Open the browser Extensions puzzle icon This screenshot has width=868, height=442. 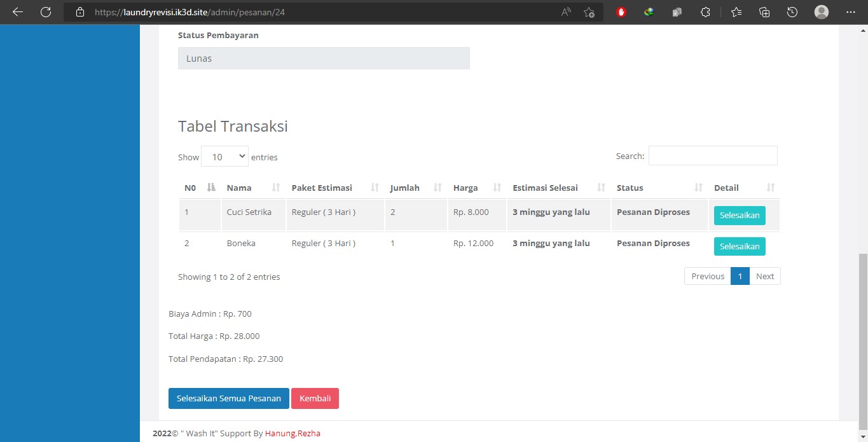(705, 12)
